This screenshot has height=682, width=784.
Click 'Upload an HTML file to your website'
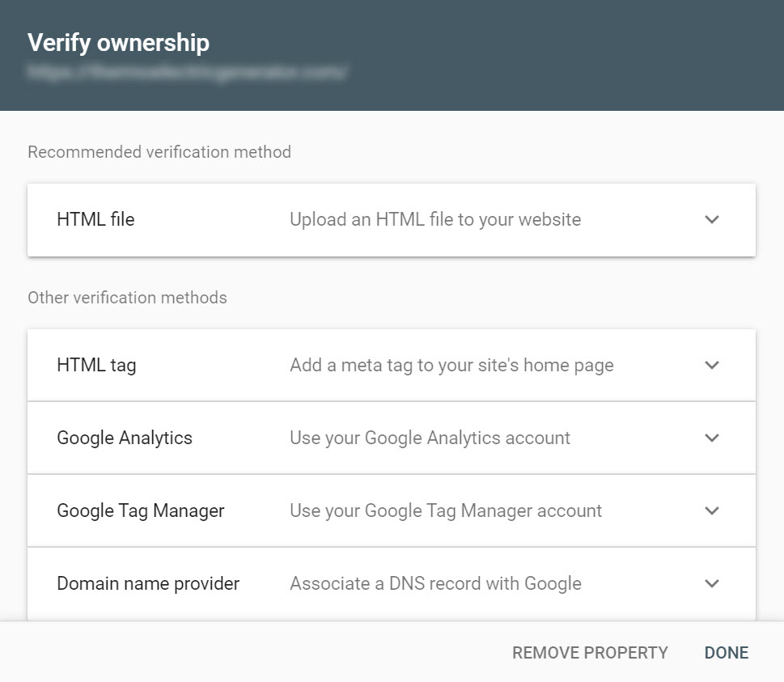pos(435,220)
